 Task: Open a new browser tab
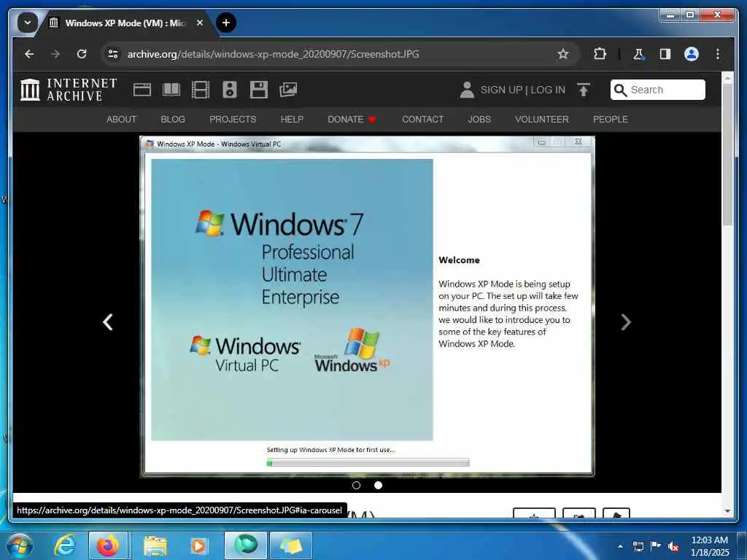coord(226,23)
